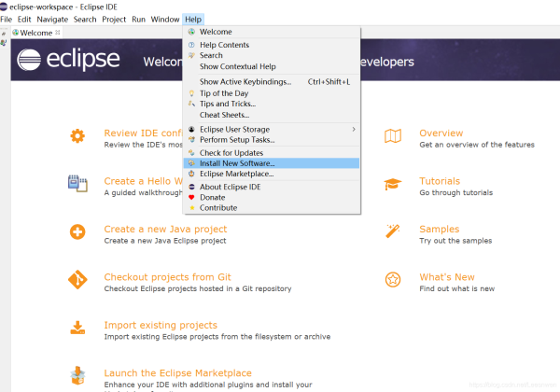Click the plus icon for new Java project
Image resolution: width=560 pixels, height=392 pixels.
tap(77, 231)
